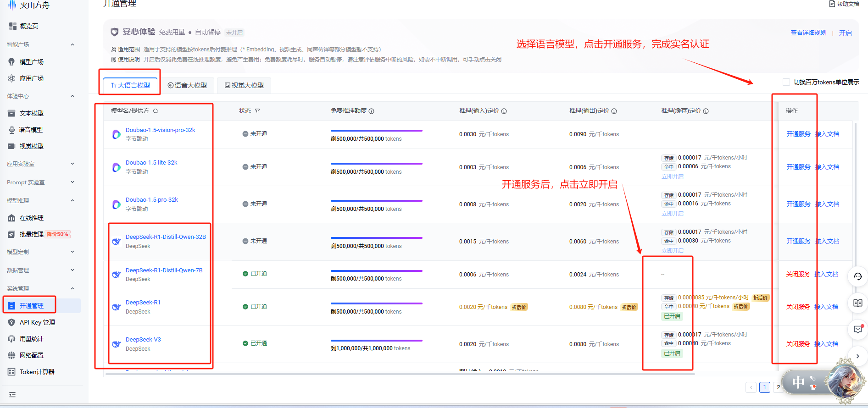Collapse the 智能广场 sidebar section
The width and height of the screenshot is (868, 408).
[x=72, y=44]
